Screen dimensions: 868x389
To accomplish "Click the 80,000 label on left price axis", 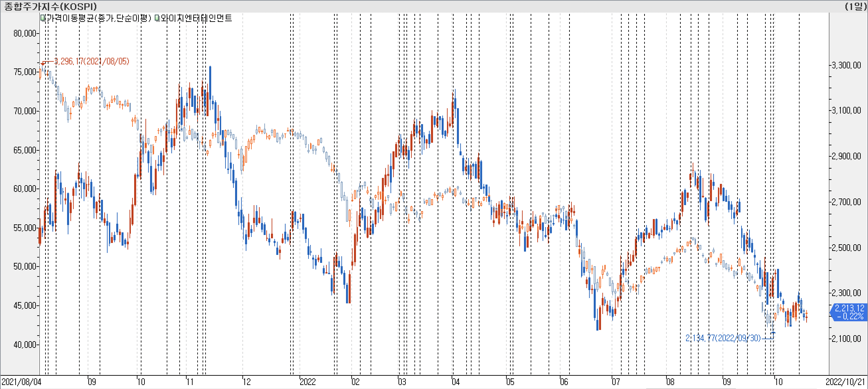I will point(24,33).
